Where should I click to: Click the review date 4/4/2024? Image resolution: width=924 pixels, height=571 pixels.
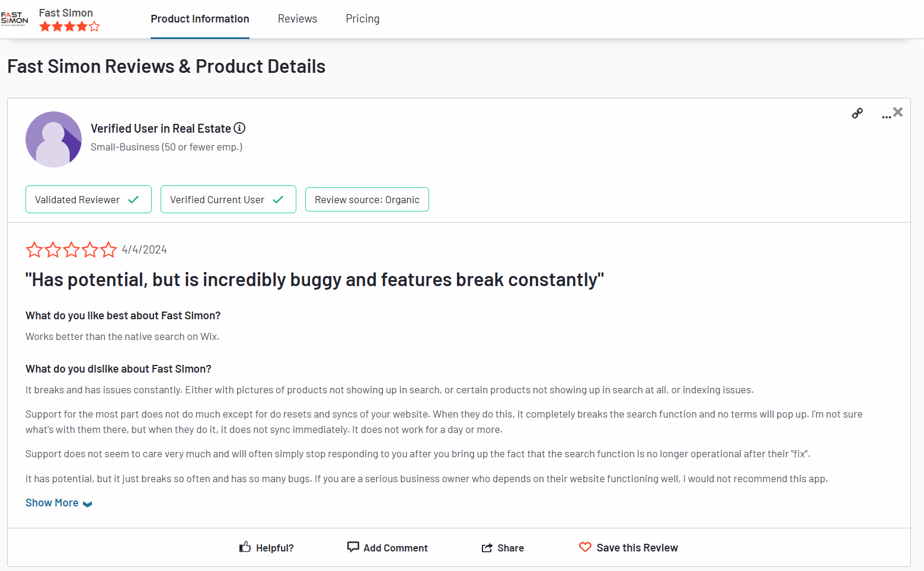(x=144, y=250)
